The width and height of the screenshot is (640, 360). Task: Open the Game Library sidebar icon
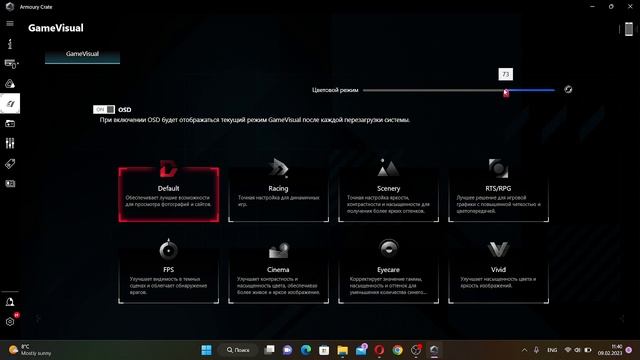tap(10, 123)
